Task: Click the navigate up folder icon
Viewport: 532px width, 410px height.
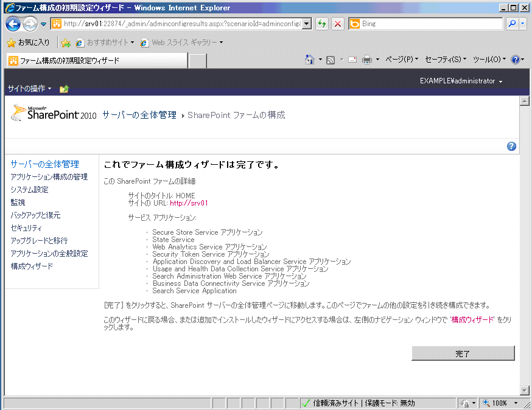Action: click(64, 89)
